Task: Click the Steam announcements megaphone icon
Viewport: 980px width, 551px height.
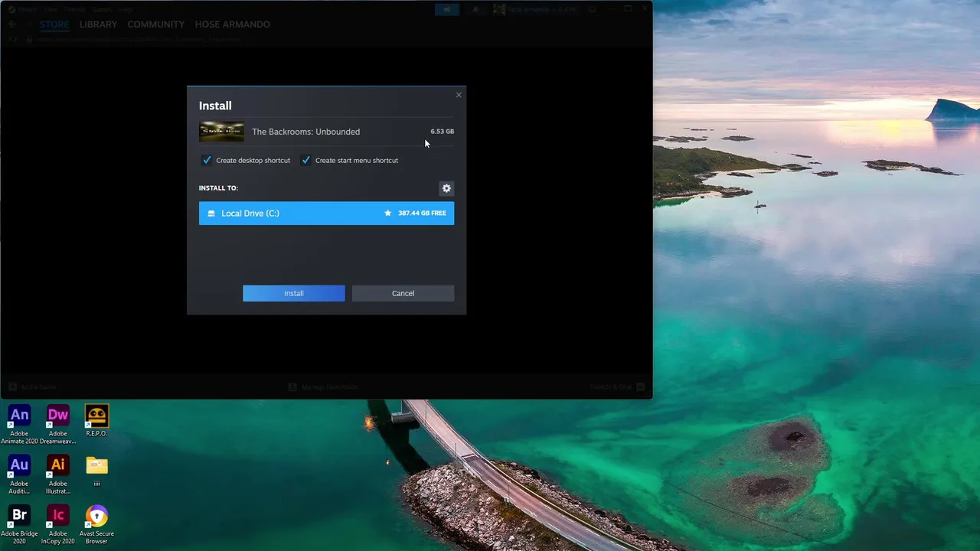Action: pyautogui.click(x=447, y=9)
